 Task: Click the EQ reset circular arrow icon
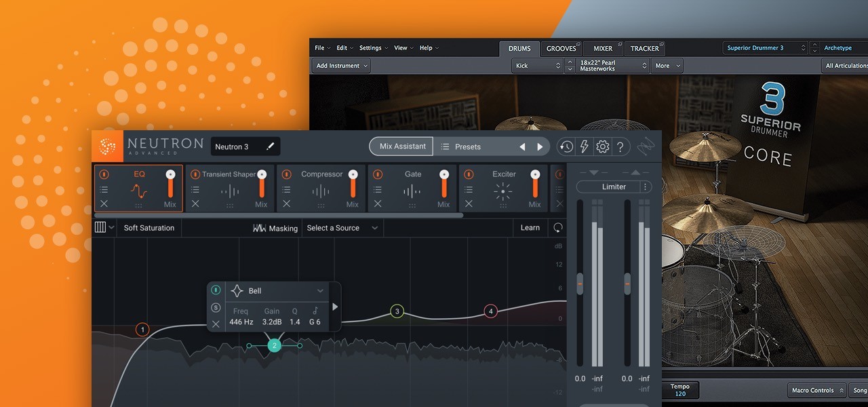coord(558,228)
